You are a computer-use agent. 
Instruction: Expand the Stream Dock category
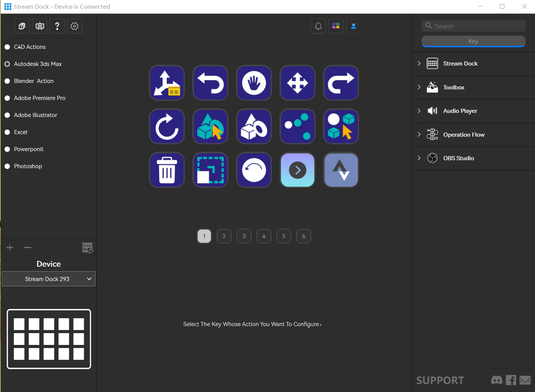click(473, 64)
